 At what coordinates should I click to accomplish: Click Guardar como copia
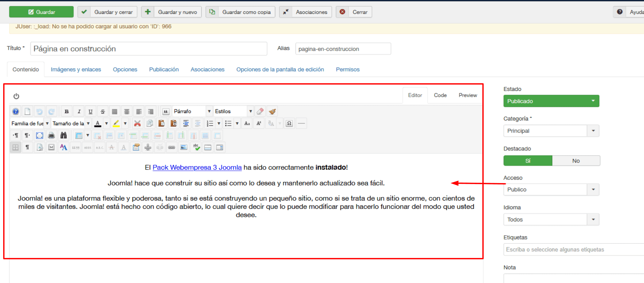pyautogui.click(x=240, y=12)
